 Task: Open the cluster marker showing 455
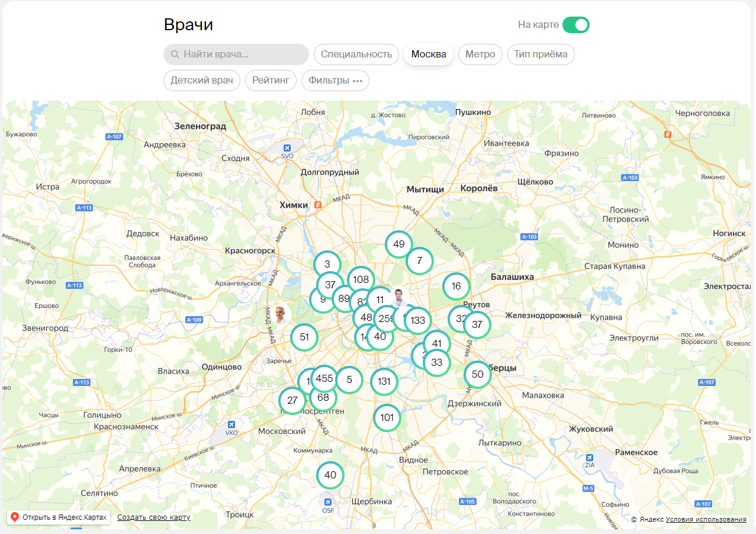pyautogui.click(x=324, y=379)
